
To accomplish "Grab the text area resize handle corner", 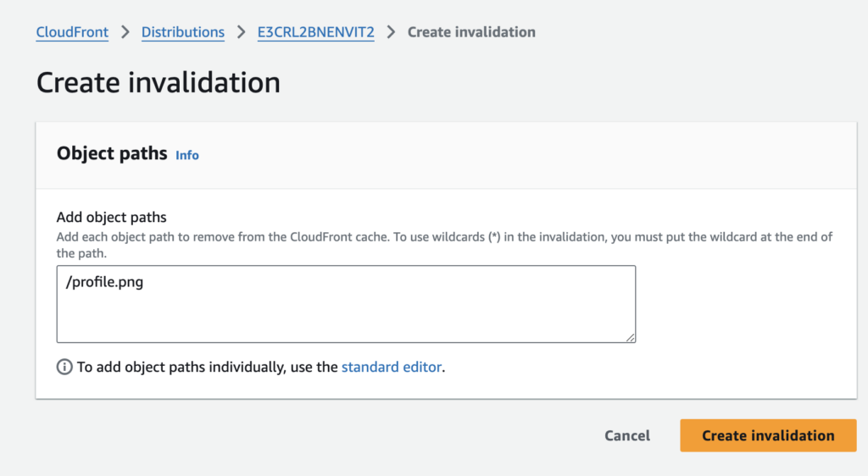I will click(631, 336).
